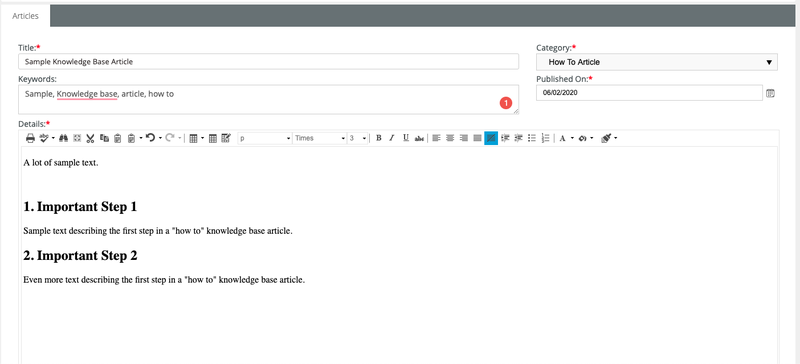The height and width of the screenshot is (364, 800).
Task: Click the Insert Table icon
Action: tap(193, 138)
